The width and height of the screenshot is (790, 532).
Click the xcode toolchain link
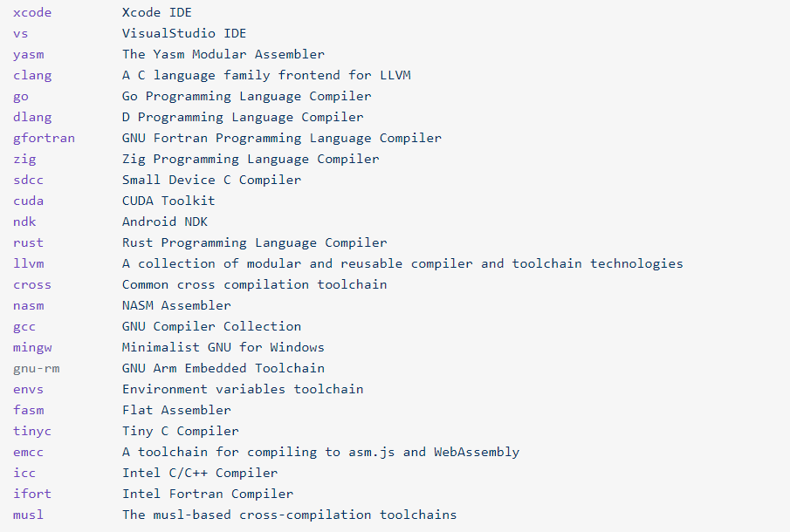point(32,13)
